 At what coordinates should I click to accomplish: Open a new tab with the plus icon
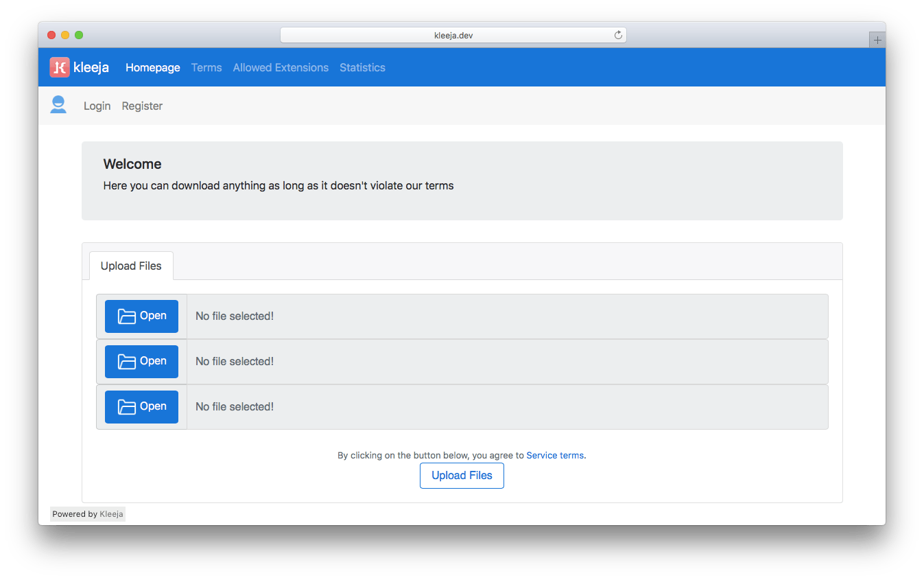(877, 39)
